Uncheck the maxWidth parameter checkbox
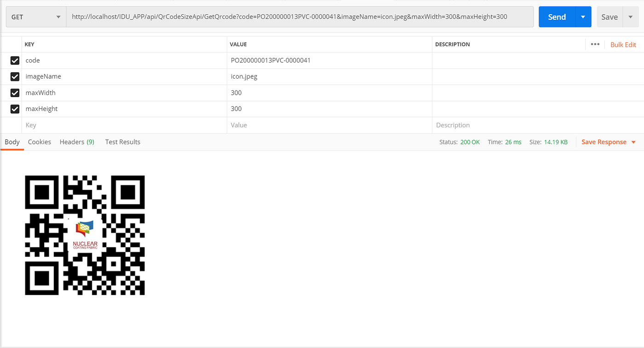Screen dimensions: 644x348 pyautogui.click(x=15, y=92)
